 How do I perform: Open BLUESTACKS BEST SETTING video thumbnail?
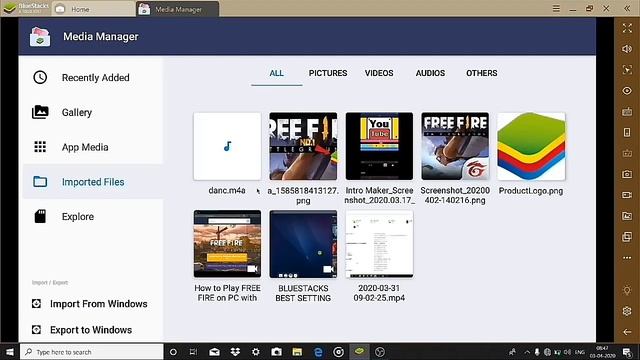click(303, 244)
